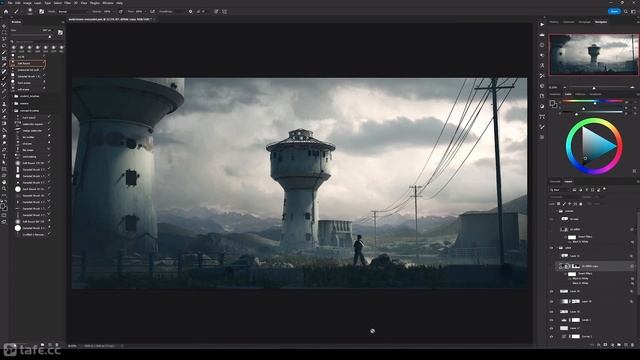This screenshot has width=640, height=360.
Task: Open the File menu
Action: tap(10, 3)
